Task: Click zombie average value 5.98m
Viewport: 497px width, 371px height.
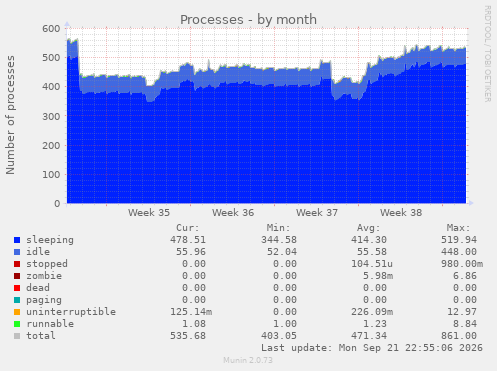Action: (378, 276)
